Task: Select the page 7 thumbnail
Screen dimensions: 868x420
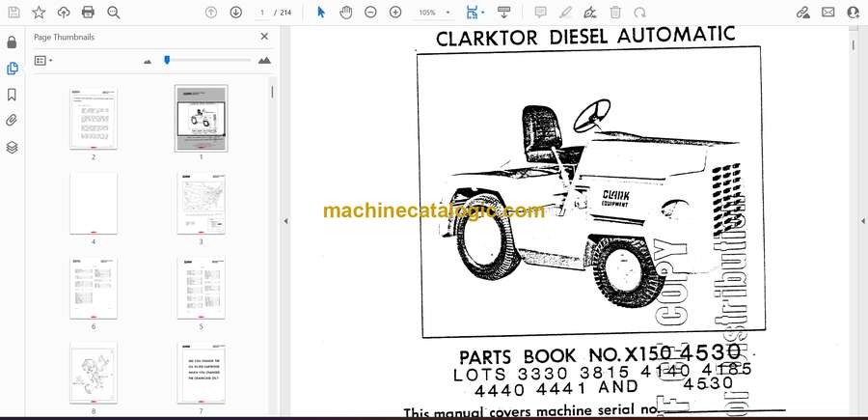Action: click(201, 374)
